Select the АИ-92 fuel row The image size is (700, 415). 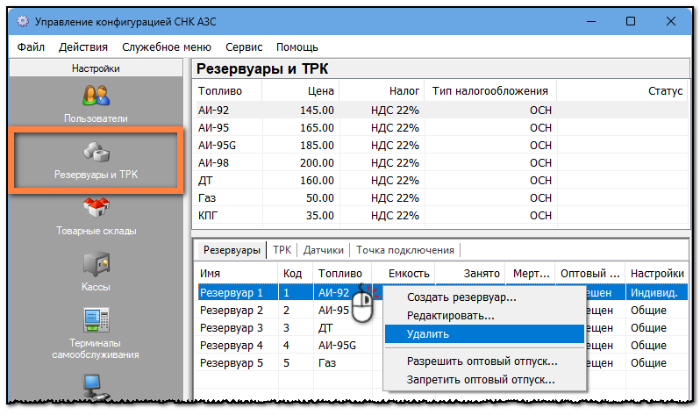(441, 110)
